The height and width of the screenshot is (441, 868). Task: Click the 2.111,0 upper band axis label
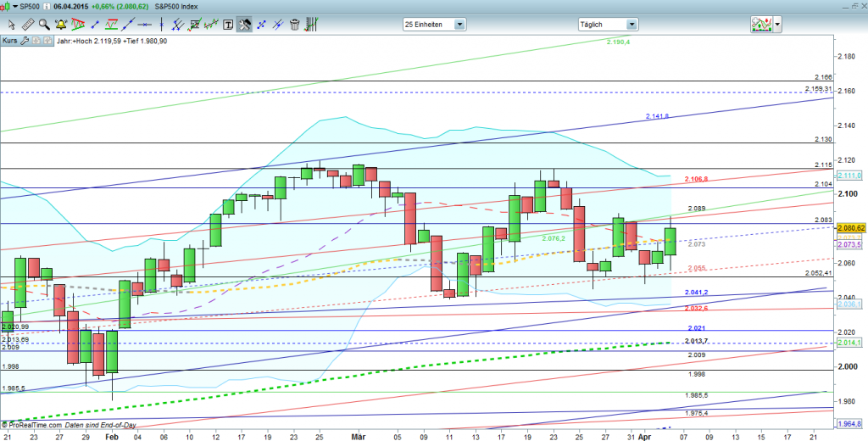(x=849, y=176)
